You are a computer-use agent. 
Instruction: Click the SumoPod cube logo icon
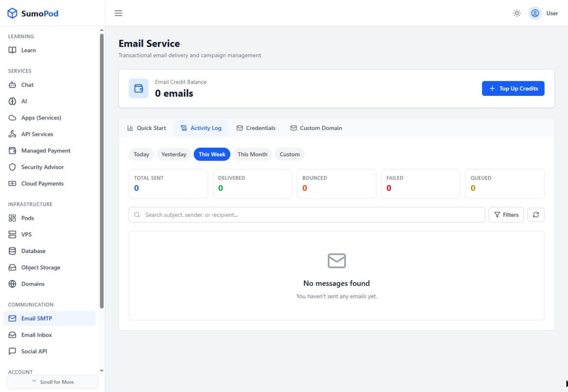coord(13,13)
